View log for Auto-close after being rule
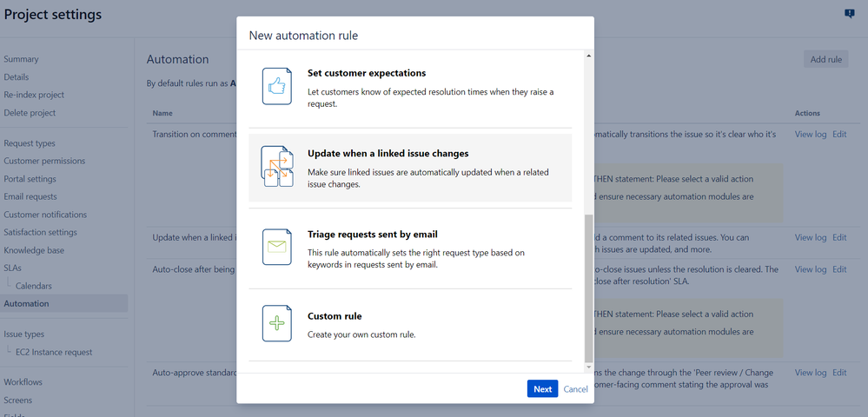Screen dimensions: 868x417 [x=811, y=269]
